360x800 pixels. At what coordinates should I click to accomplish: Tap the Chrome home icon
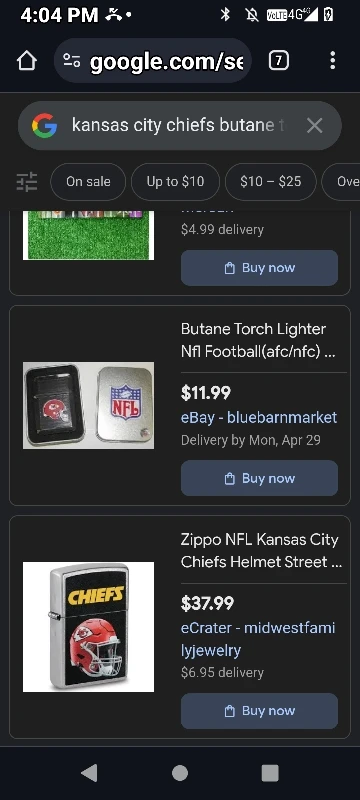point(27,61)
